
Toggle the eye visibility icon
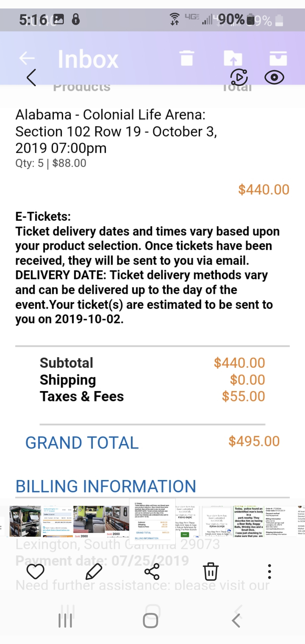tap(274, 77)
